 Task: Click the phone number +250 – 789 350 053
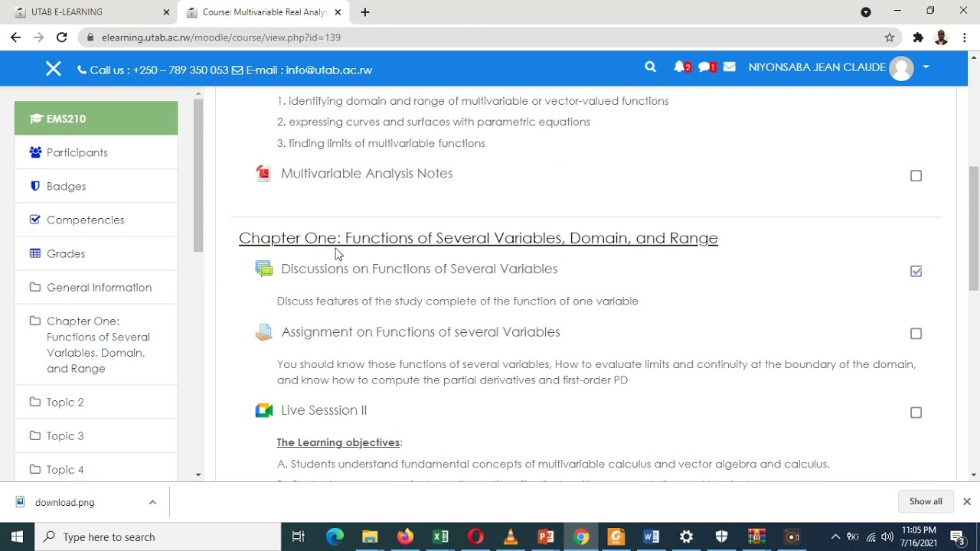tap(181, 70)
